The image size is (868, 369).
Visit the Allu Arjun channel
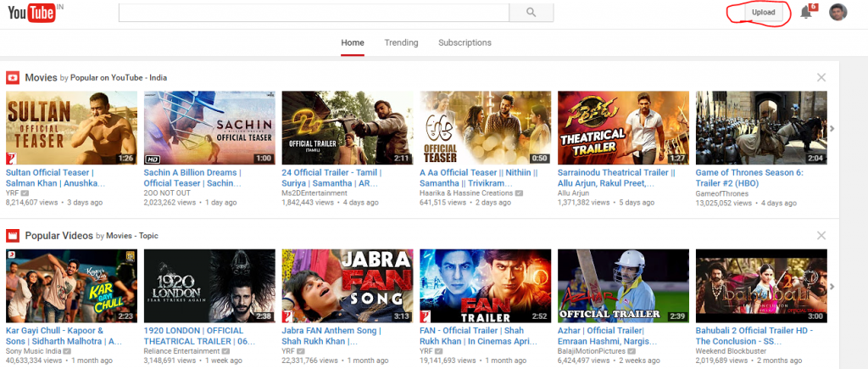pyautogui.click(x=574, y=193)
